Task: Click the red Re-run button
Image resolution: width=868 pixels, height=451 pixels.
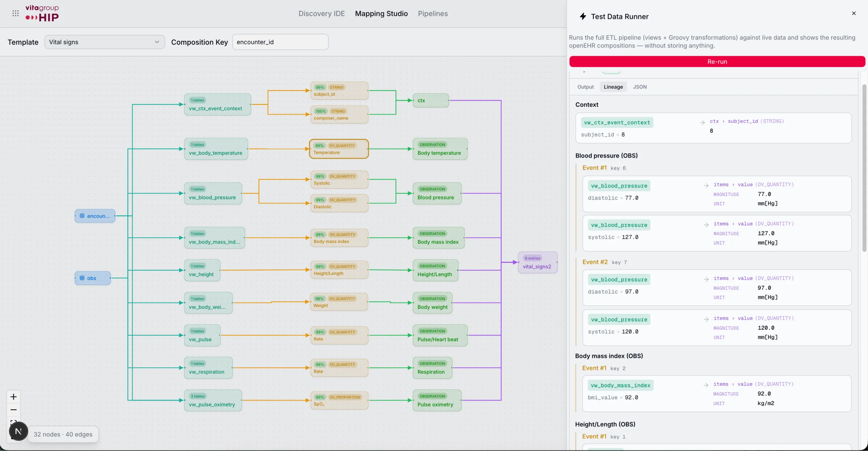Action: click(717, 61)
